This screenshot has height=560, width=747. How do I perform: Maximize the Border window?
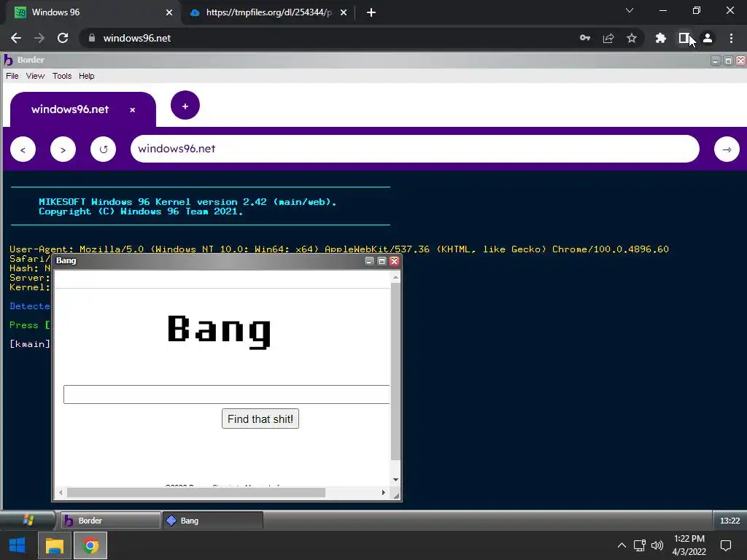click(728, 61)
